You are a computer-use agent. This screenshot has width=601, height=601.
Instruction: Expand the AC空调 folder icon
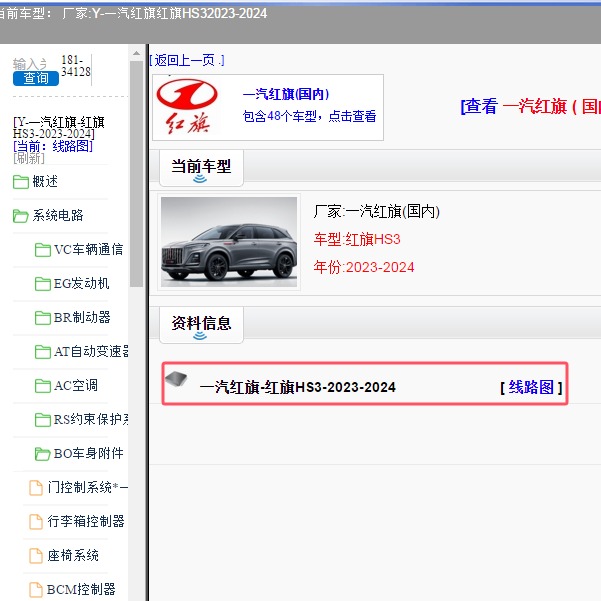coord(43,386)
